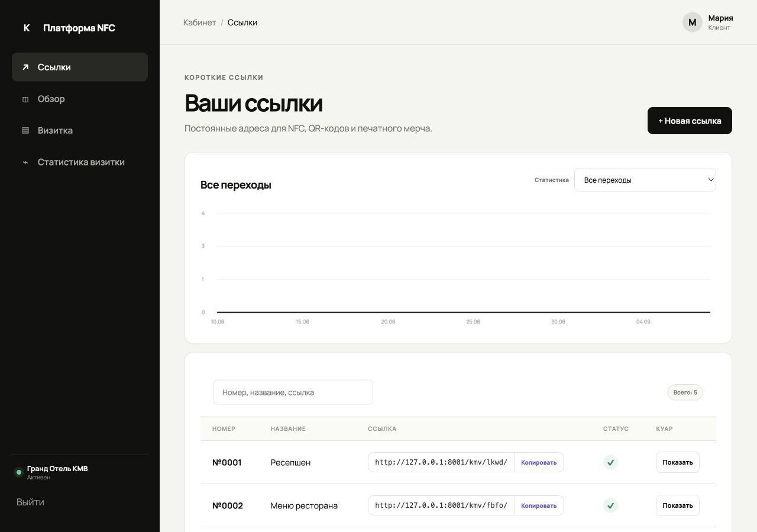The height and width of the screenshot is (532, 757).
Task: Click the 20.08 date label on chart
Action: [388, 322]
